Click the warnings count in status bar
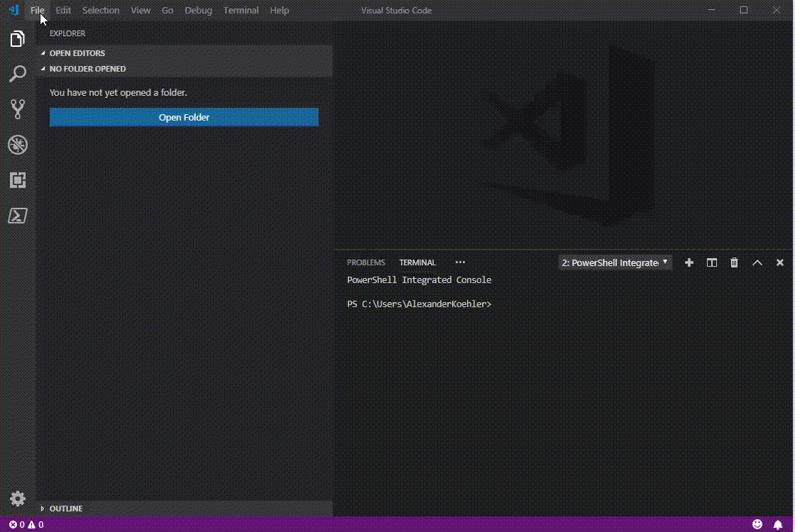 (35, 524)
